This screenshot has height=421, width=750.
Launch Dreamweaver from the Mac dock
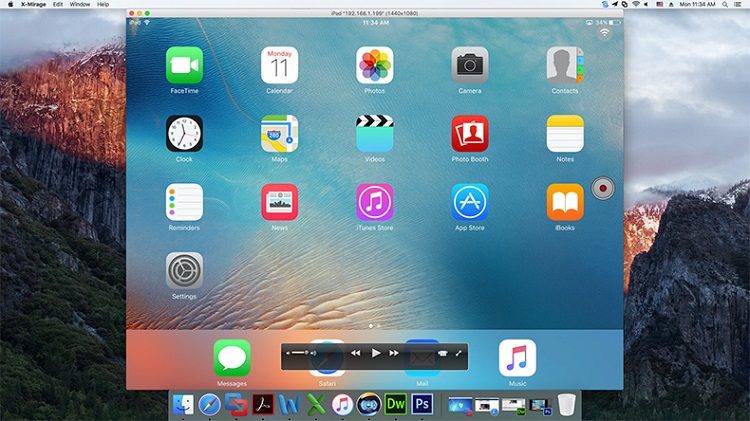pyautogui.click(x=396, y=405)
